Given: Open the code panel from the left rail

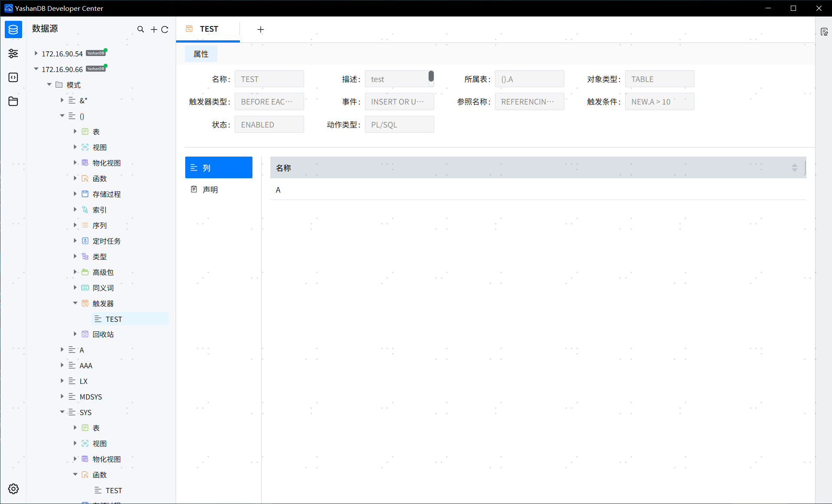Looking at the screenshot, I should (x=13, y=77).
